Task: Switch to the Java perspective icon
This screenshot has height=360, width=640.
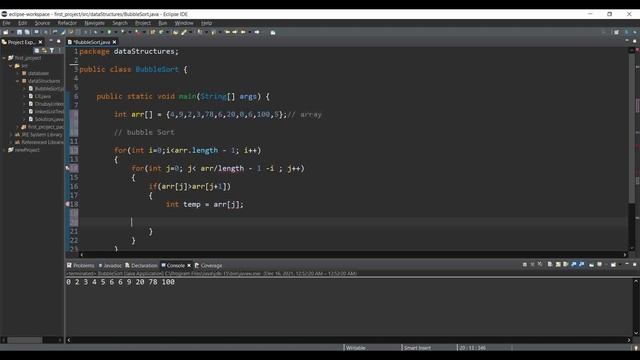Action: (x=627, y=32)
